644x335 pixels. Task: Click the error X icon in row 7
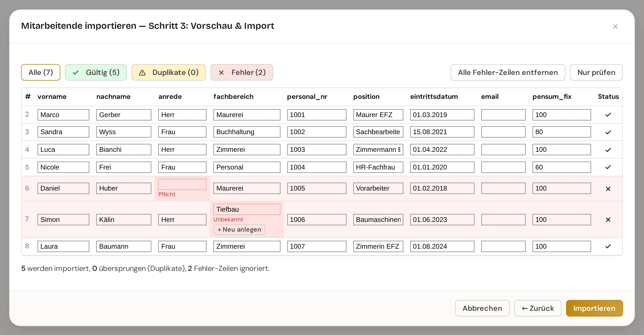point(608,220)
